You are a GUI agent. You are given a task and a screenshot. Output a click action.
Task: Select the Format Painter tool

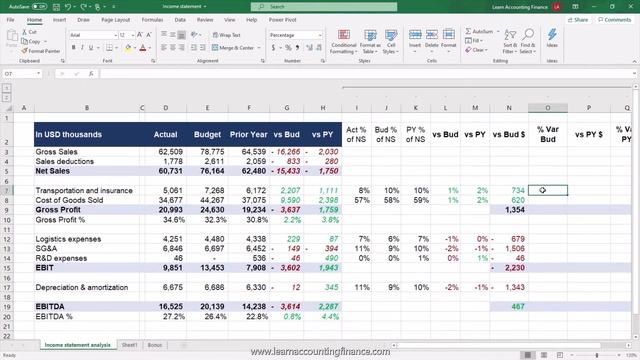(41, 51)
